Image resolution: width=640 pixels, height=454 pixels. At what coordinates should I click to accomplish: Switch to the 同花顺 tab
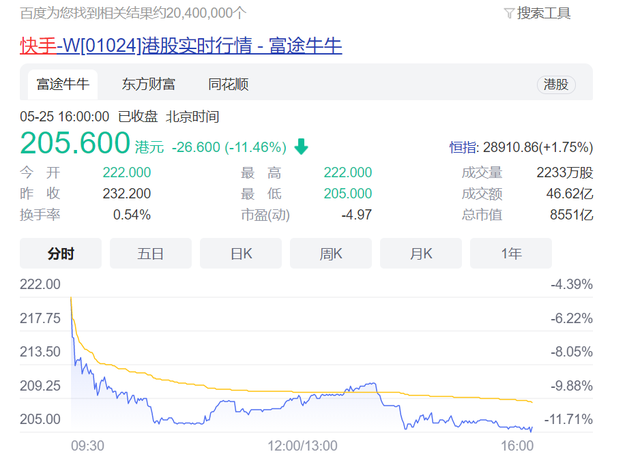pyautogui.click(x=228, y=84)
